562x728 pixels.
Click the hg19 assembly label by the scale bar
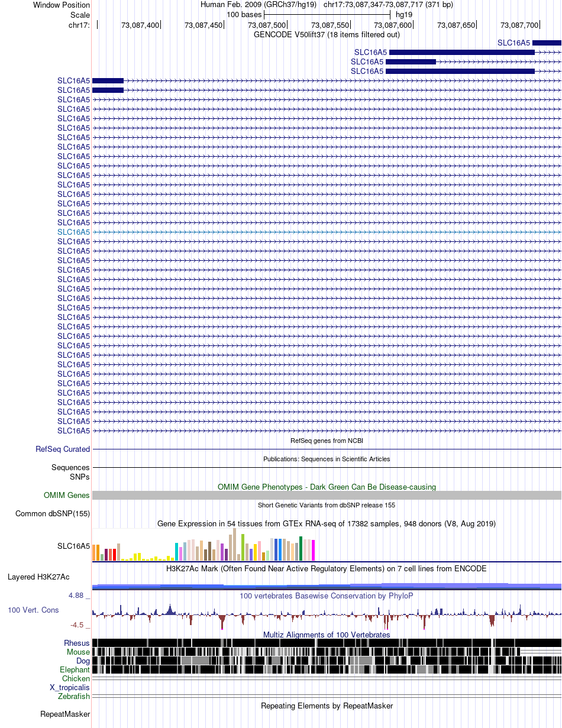click(x=404, y=15)
